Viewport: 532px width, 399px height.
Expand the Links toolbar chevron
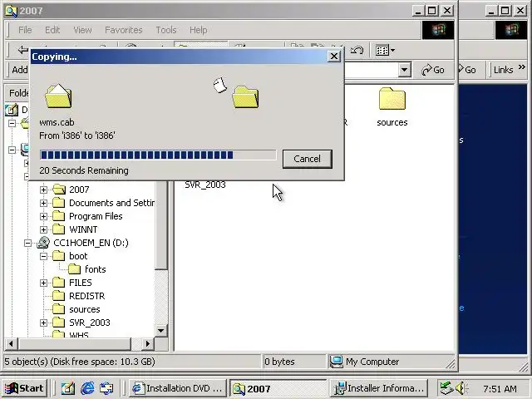point(522,67)
